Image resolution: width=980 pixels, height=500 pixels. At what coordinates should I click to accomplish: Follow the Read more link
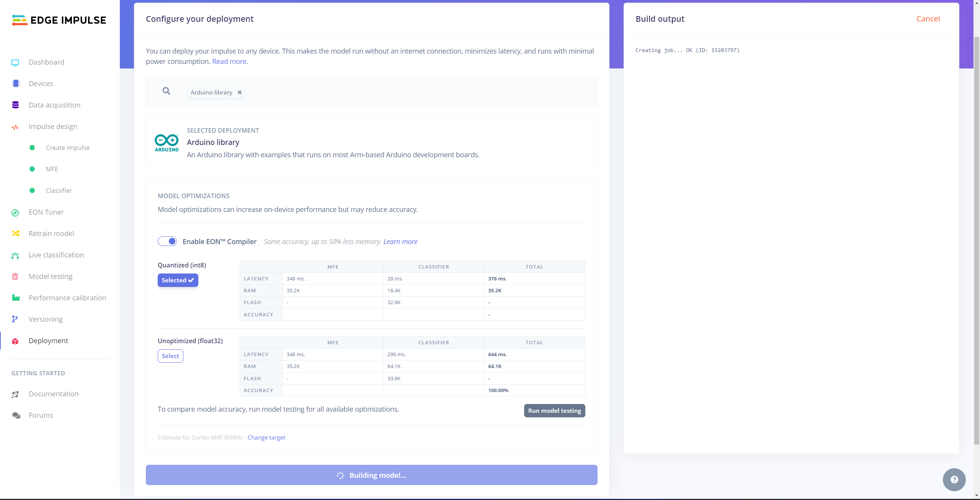click(229, 61)
